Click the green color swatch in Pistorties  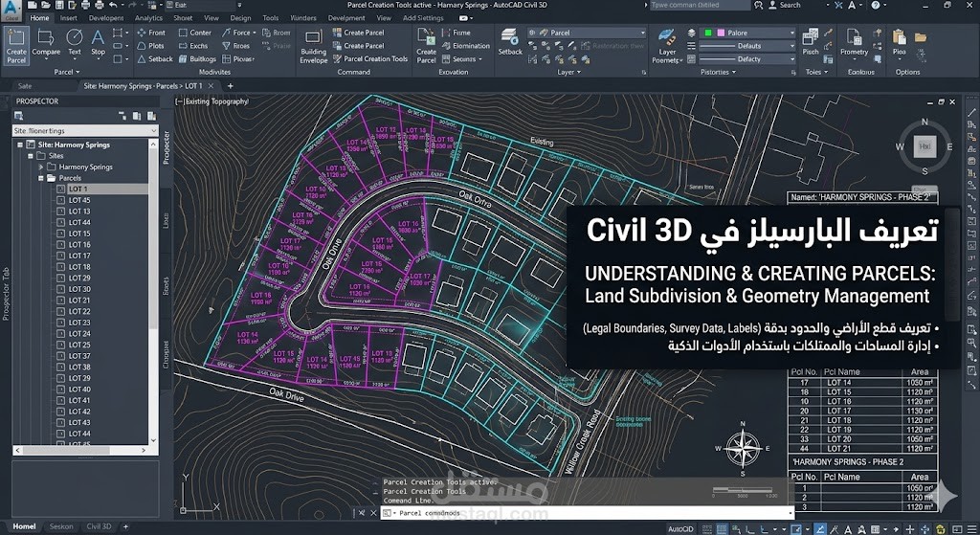tap(708, 33)
